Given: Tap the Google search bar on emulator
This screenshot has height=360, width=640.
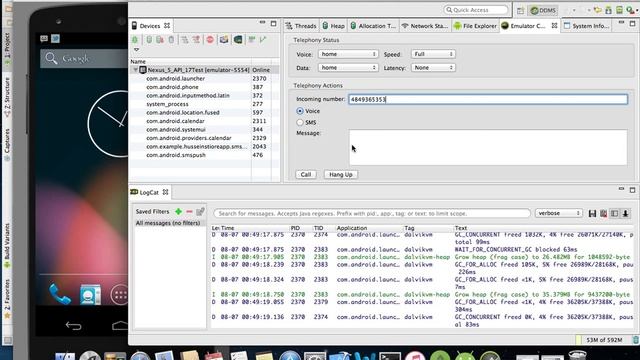Looking at the screenshot, I should click(84, 58).
